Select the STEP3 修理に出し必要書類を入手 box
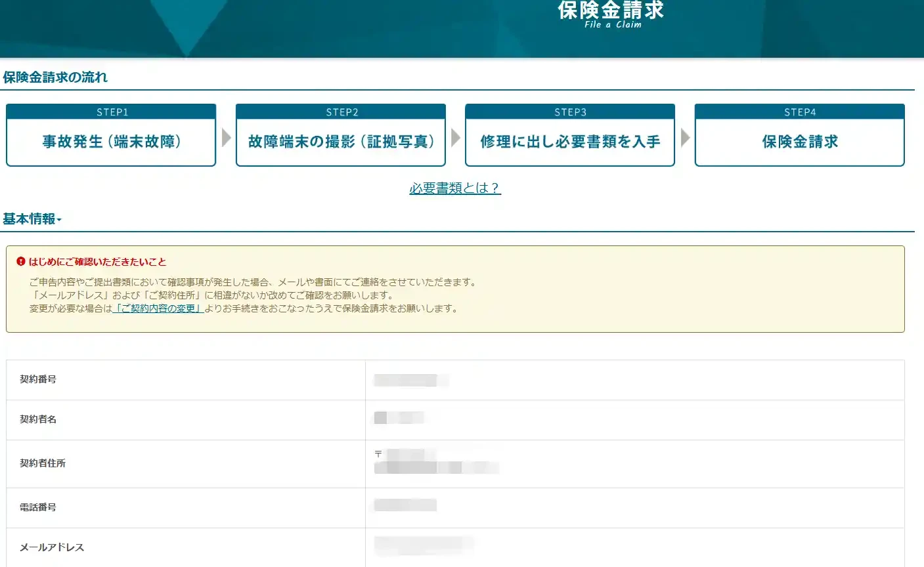Screen dimensions: 924x567 pyautogui.click(x=570, y=135)
